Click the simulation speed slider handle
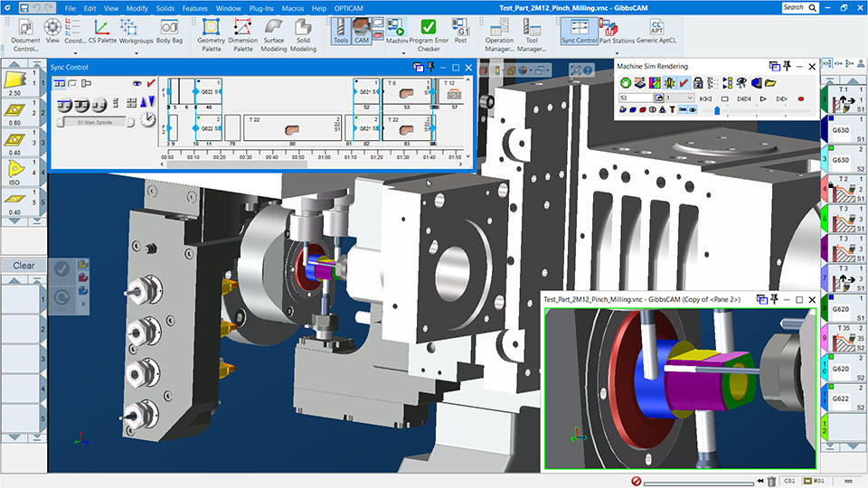 [717, 110]
